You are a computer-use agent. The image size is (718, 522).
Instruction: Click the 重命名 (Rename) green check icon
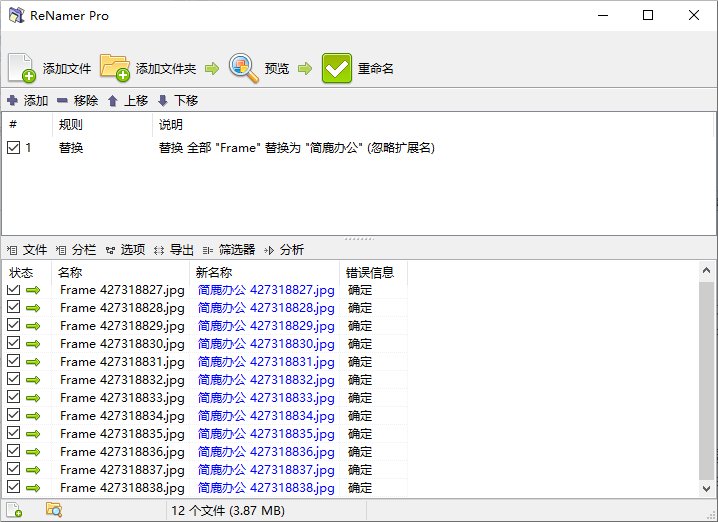[x=337, y=67]
